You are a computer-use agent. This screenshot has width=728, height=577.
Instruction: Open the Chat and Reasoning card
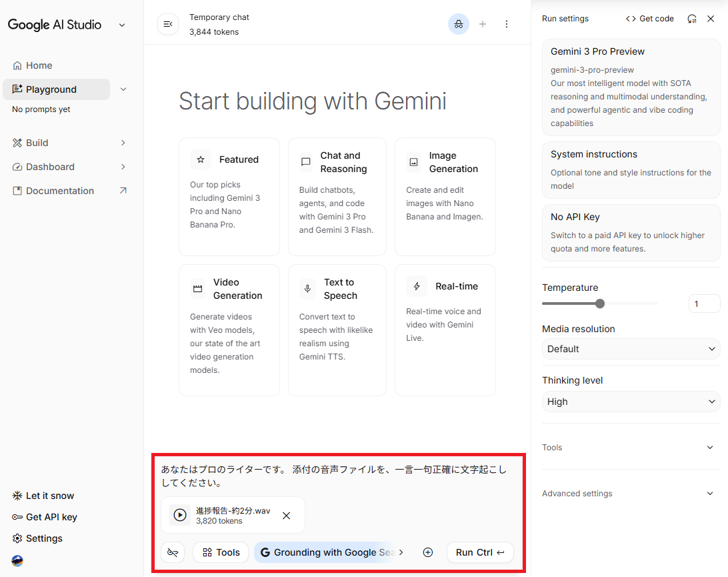click(x=337, y=197)
